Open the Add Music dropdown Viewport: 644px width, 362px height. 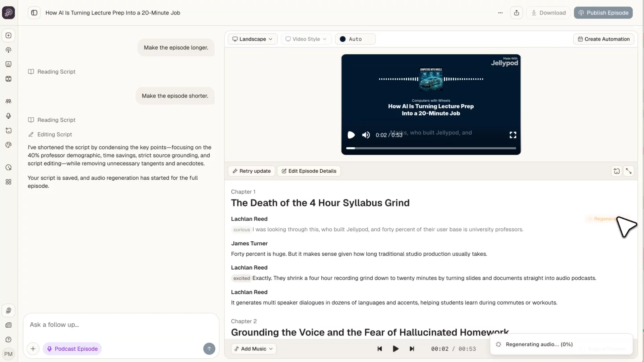tap(254, 349)
